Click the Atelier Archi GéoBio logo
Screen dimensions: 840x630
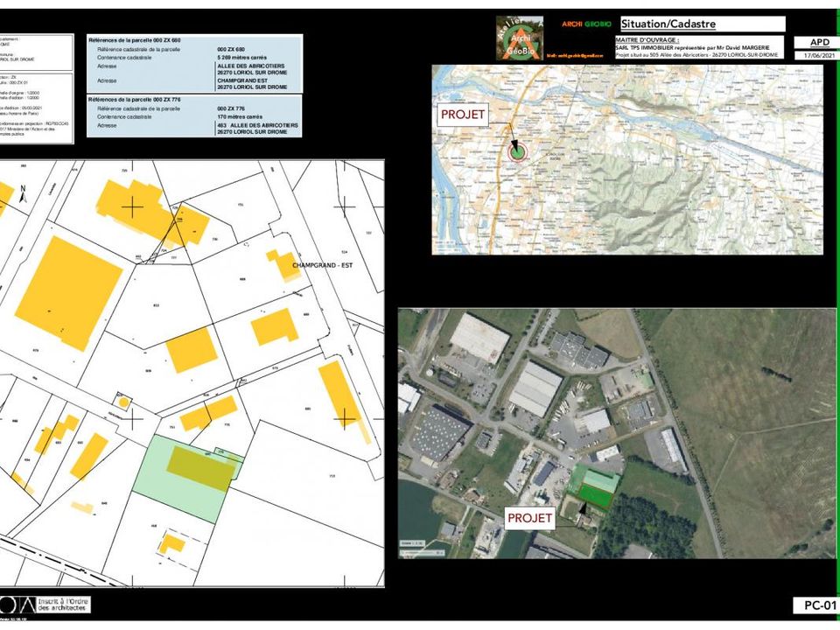(x=519, y=38)
